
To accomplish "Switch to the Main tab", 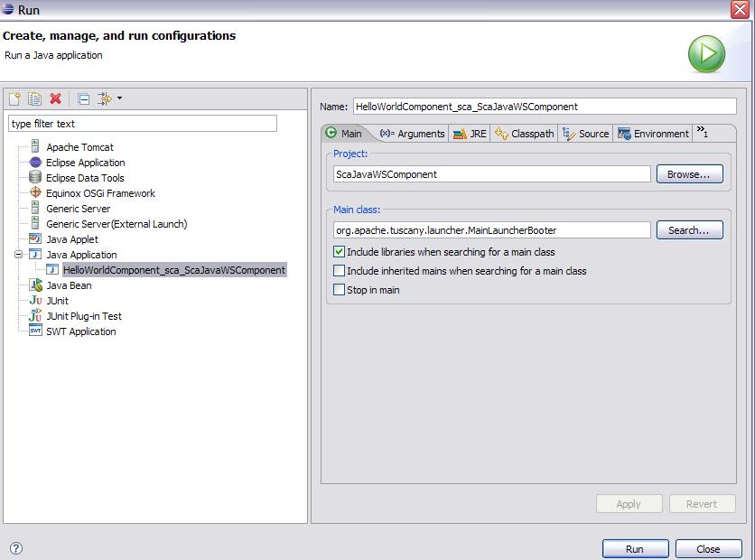I will pos(344,134).
